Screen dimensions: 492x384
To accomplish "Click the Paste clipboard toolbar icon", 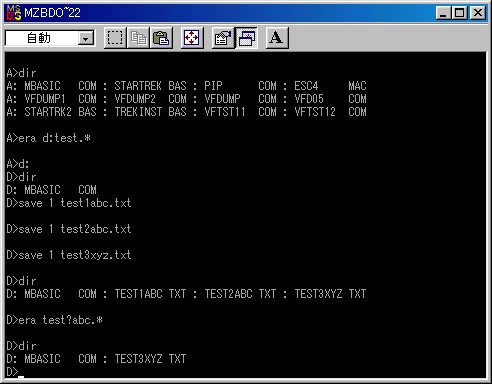I will [161, 38].
